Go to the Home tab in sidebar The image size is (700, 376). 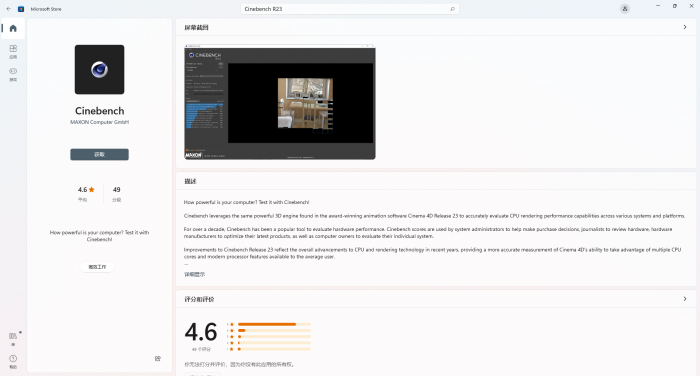[x=13, y=29]
